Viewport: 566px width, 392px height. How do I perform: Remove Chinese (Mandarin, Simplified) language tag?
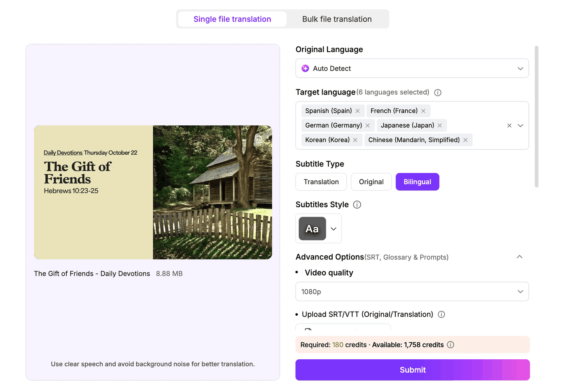click(x=465, y=140)
